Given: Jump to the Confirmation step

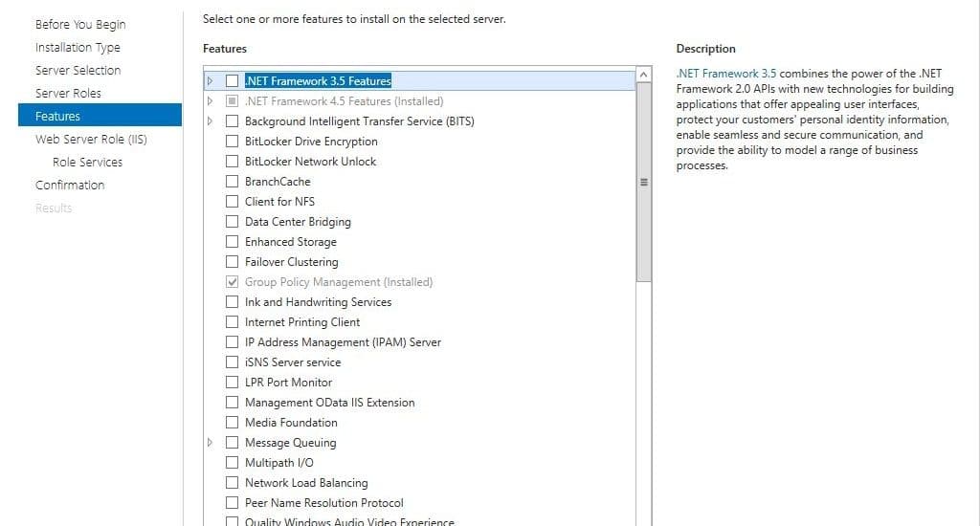Looking at the screenshot, I should [x=70, y=185].
